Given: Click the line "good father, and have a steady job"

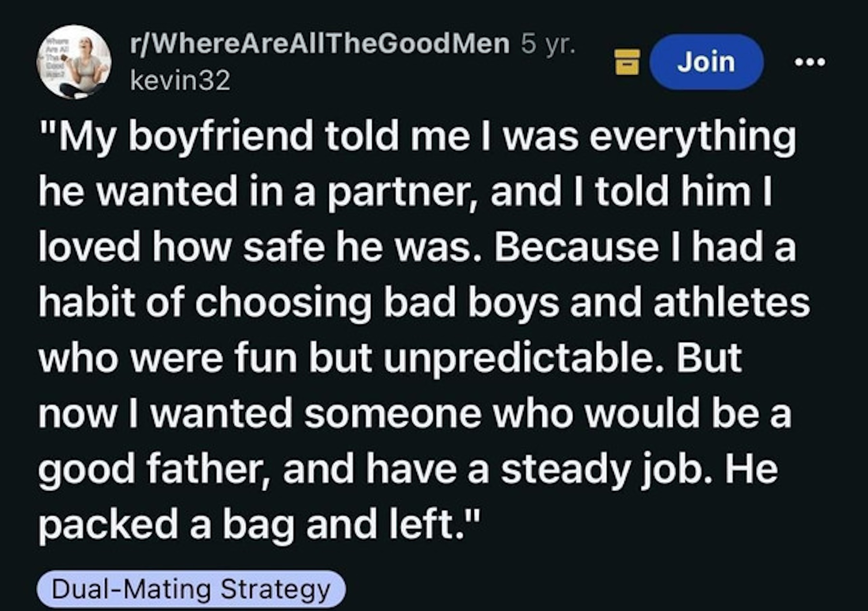Looking at the screenshot, I should [407, 469].
